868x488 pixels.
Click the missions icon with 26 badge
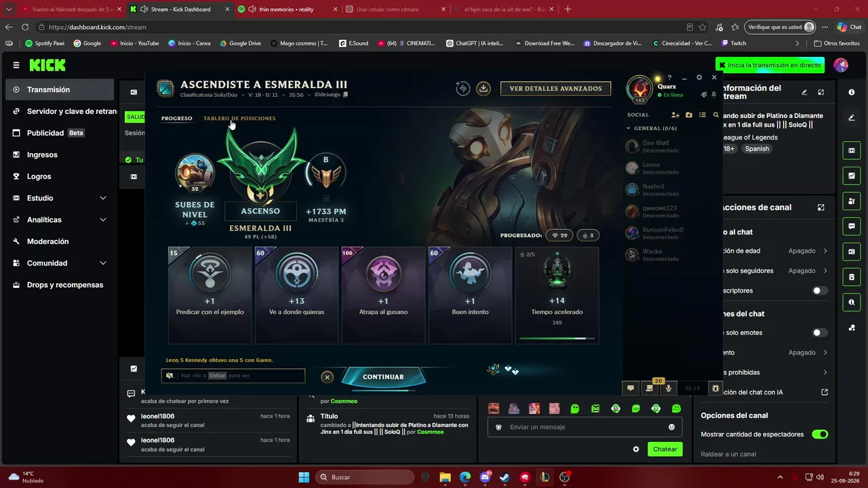tap(650, 387)
